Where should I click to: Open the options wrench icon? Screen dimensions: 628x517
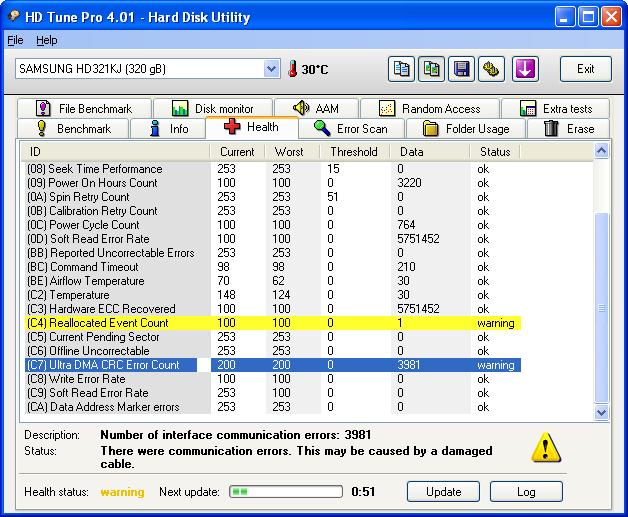[x=492, y=69]
